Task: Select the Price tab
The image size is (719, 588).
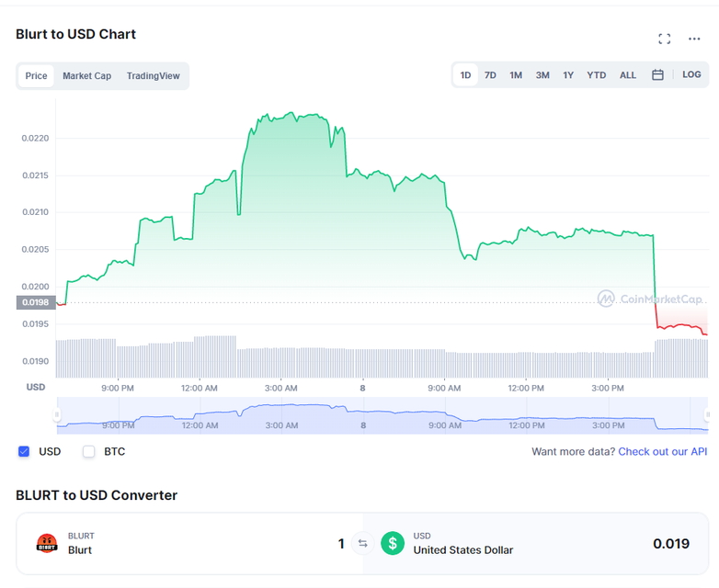Action: click(36, 76)
